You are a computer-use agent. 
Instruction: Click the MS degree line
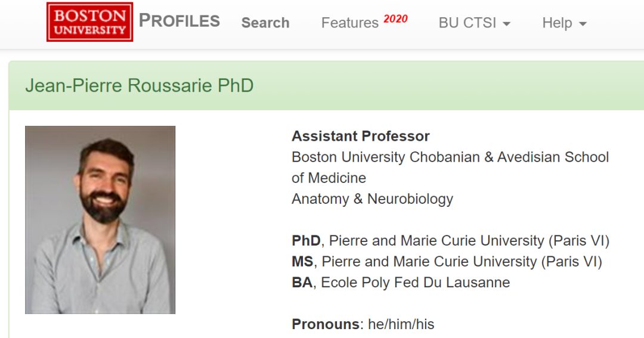click(447, 262)
